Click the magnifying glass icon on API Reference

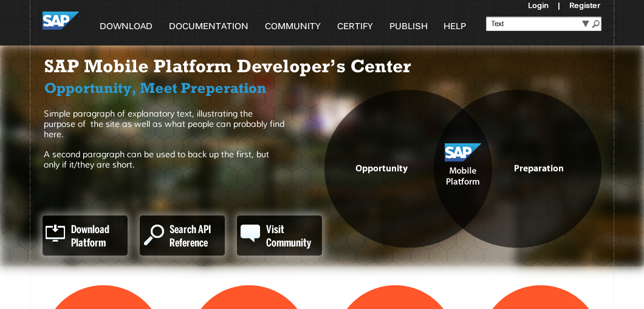pos(154,236)
